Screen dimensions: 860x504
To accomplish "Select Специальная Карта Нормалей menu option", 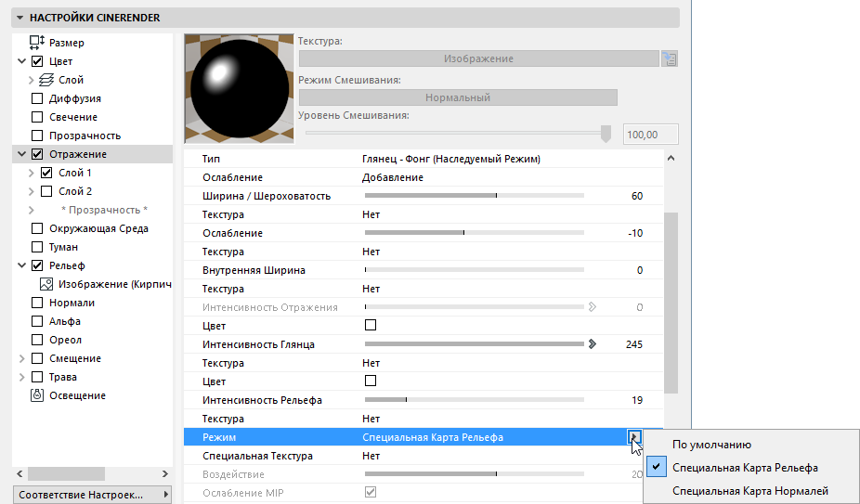I will (752, 491).
